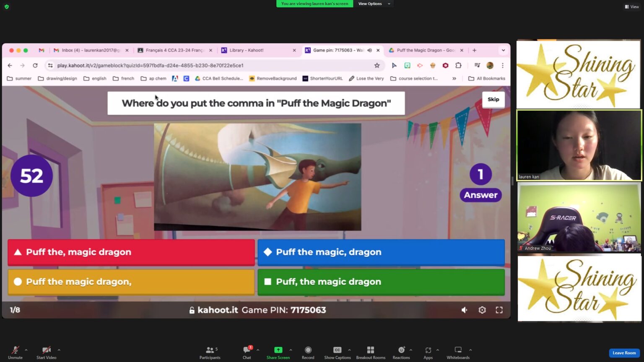Expand Whiteboards options arrow
The image size is (644, 362).
[470, 350]
